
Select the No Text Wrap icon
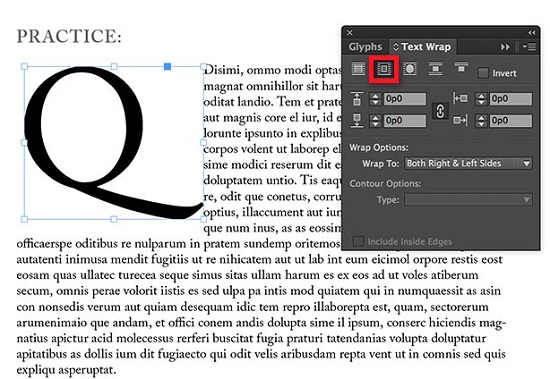tap(358, 68)
